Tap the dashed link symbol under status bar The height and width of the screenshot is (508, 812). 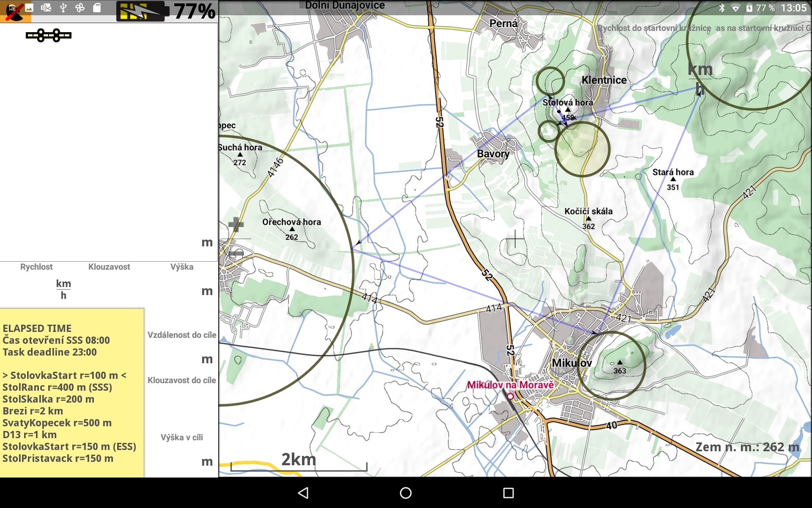click(49, 36)
